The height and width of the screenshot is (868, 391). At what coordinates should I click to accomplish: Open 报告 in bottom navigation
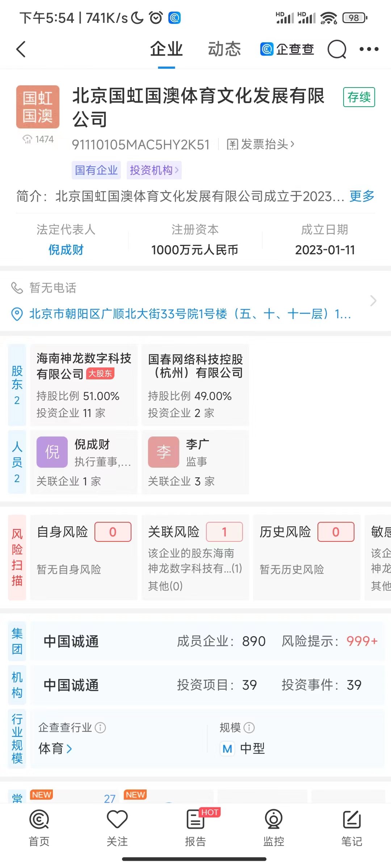pos(195,828)
